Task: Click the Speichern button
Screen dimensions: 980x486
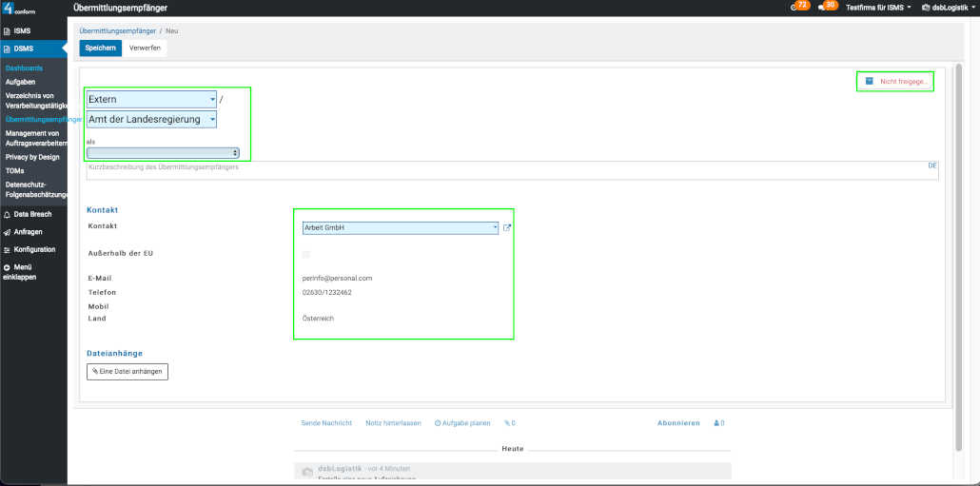Action: [x=100, y=48]
